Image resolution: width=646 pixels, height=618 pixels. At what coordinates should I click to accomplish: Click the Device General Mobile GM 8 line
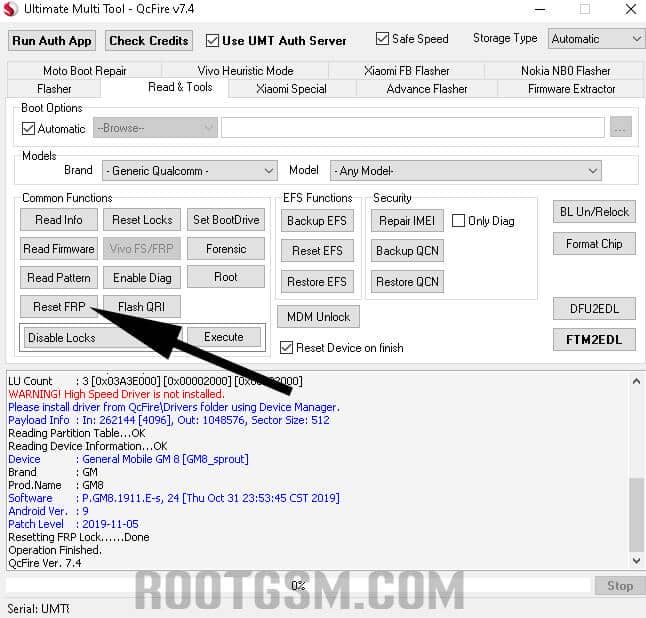[x=128, y=459]
